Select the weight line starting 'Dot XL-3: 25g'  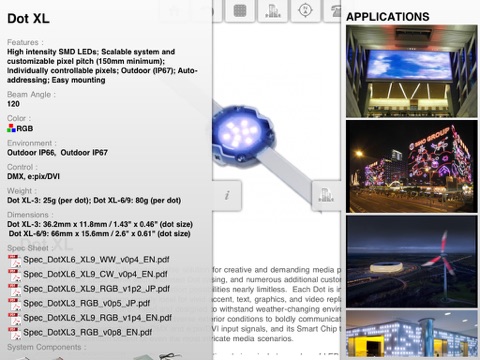coord(94,201)
